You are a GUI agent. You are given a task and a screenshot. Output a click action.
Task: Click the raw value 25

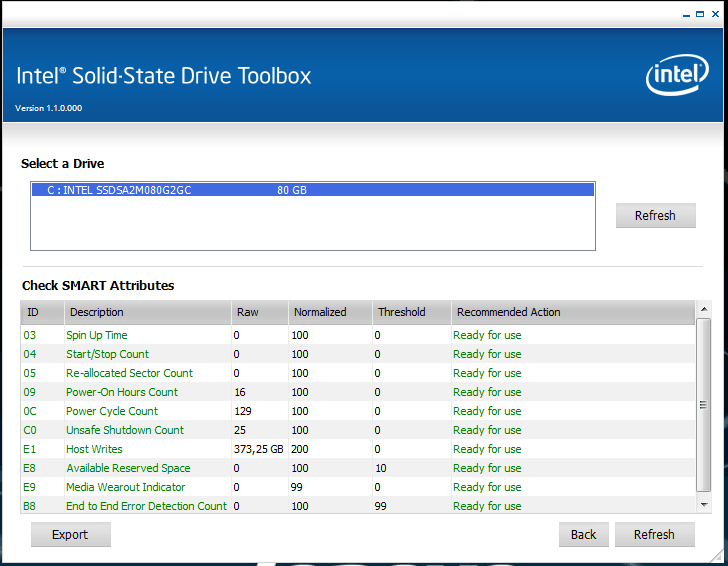click(240, 430)
